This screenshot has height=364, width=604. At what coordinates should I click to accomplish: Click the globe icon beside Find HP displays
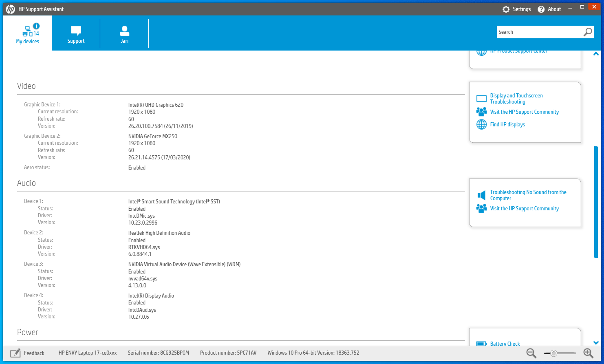(x=482, y=124)
